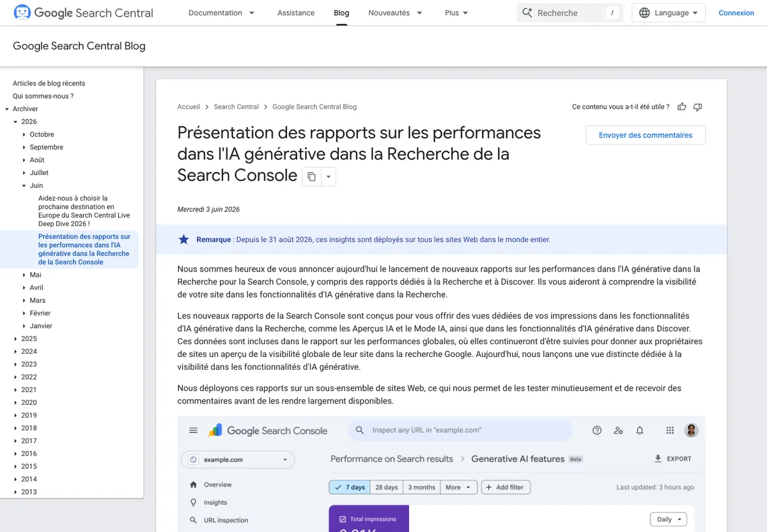Click the Add filter button

click(x=506, y=487)
